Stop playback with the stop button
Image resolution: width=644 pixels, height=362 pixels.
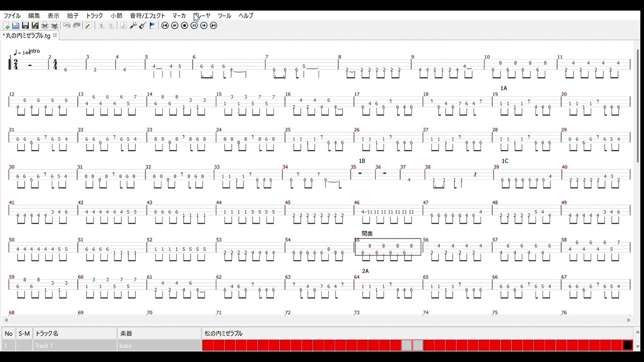coord(185,26)
